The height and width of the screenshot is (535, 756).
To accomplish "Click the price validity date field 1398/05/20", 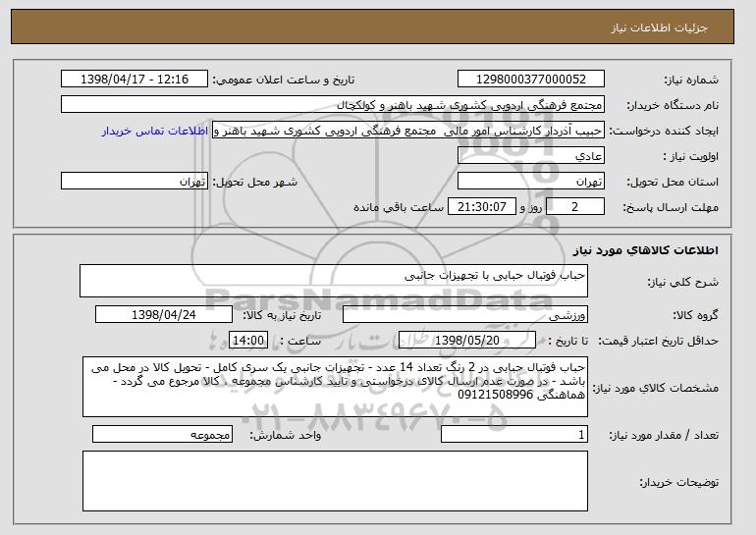I will tap(467, 341).
